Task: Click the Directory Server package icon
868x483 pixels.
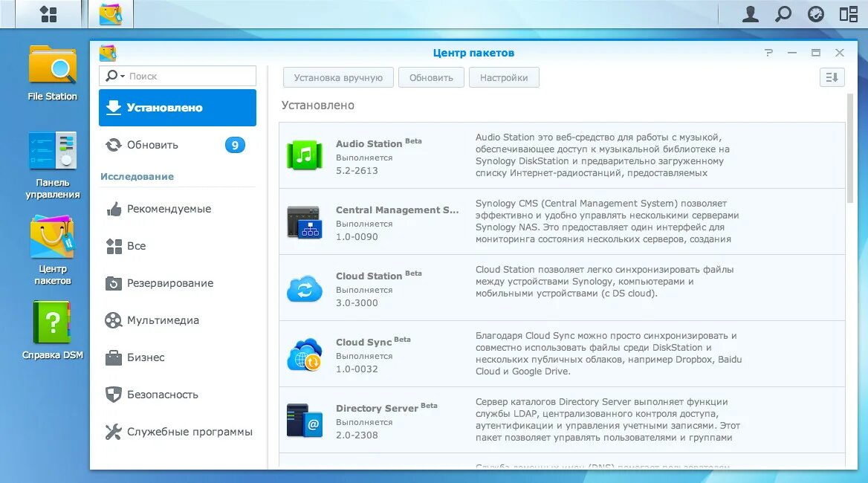Action: pyautogui.click(x=305, y=421)
